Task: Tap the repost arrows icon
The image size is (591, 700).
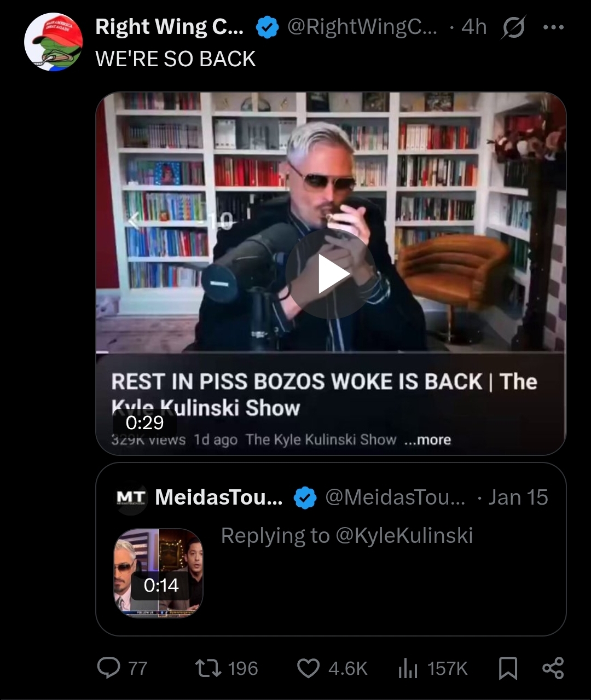Action: coord(208,668)
